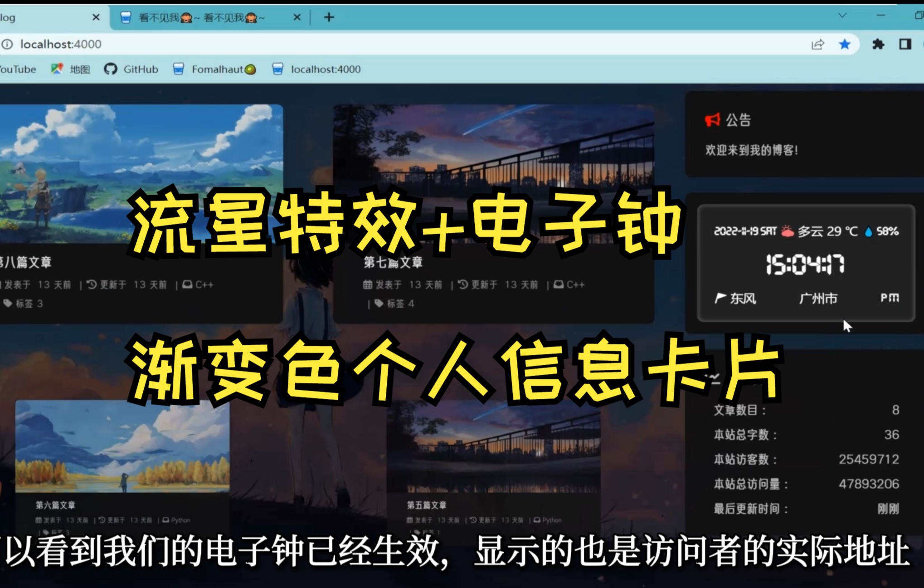View site information icon in address bar
The width and height of the screenshot is (924, 588).
tap(7, 44)
